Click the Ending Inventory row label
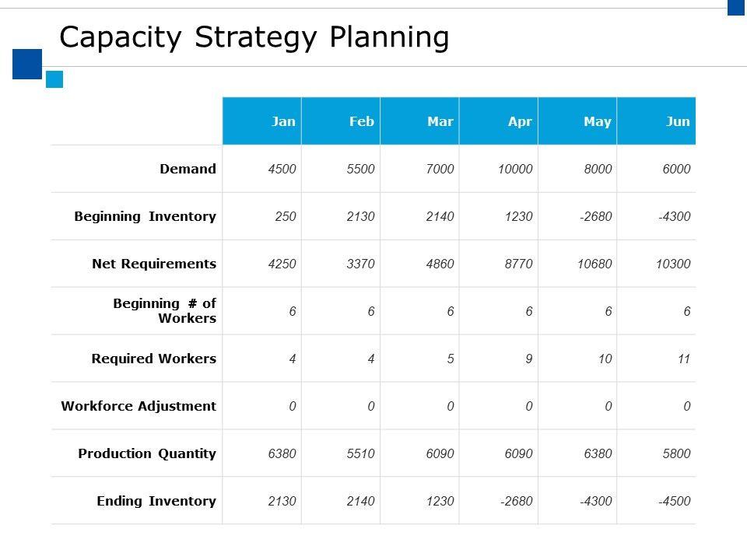 click(x=156, y=501)
